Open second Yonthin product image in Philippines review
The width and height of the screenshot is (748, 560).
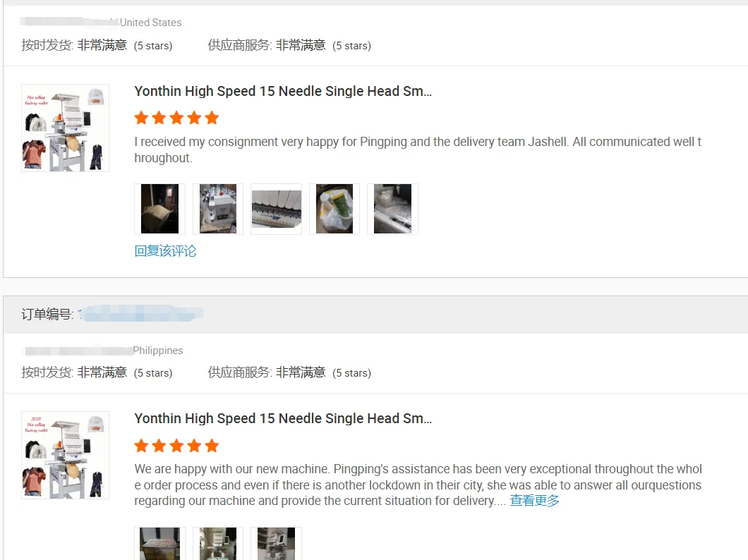[x=66, y=455]
